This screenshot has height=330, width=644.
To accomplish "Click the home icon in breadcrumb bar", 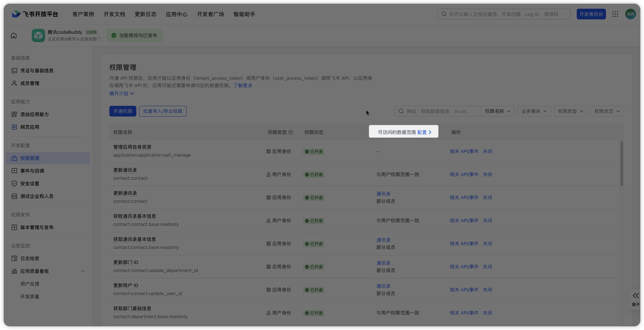I will point(14,36).
